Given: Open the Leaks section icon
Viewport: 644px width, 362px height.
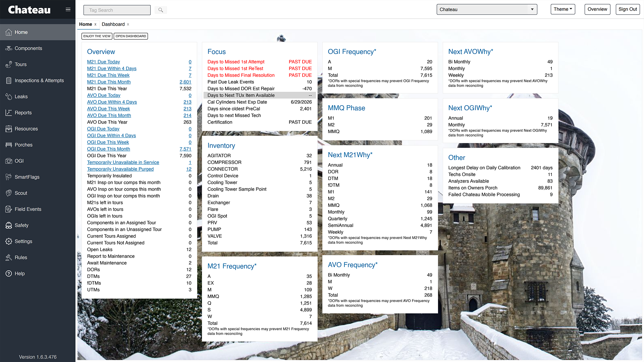Looking at the screenshot, I should click(9, 97).
